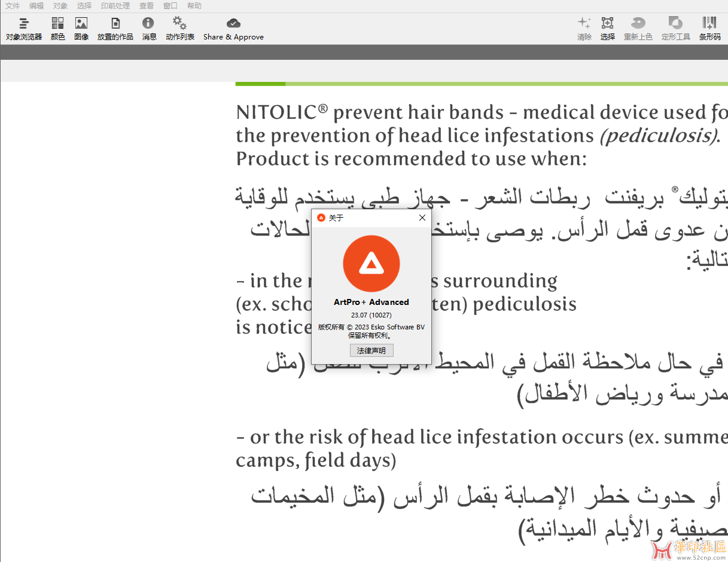Open the 印前处理 prepress menu
The height and width of the screenshot is (562, 728).
[115, 6]
